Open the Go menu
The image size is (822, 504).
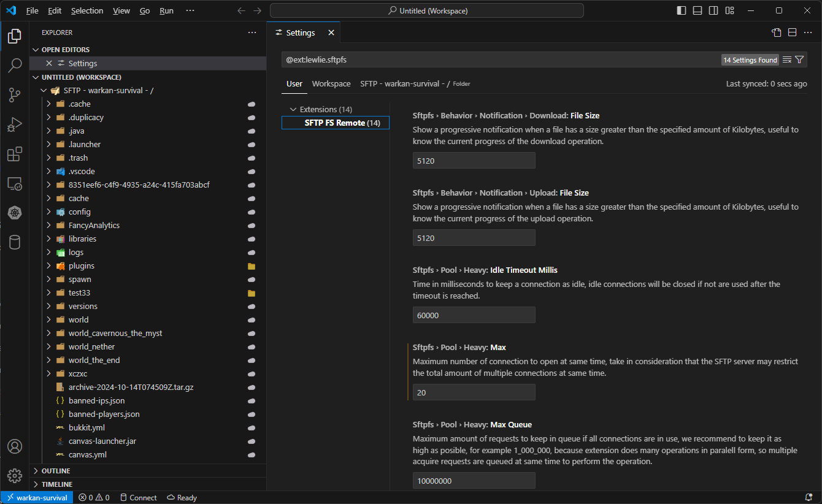[145, 10]
